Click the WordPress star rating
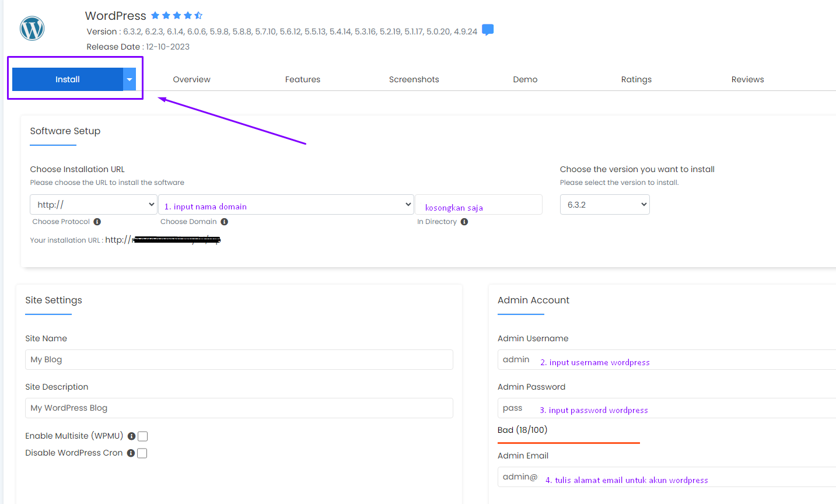 177,16
